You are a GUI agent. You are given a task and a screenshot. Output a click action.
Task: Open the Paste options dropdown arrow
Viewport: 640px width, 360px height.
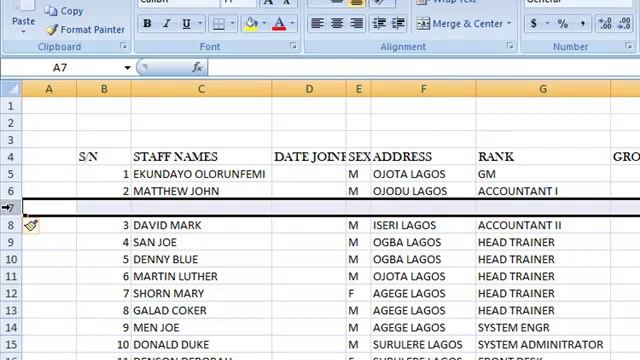coord(23,32)
